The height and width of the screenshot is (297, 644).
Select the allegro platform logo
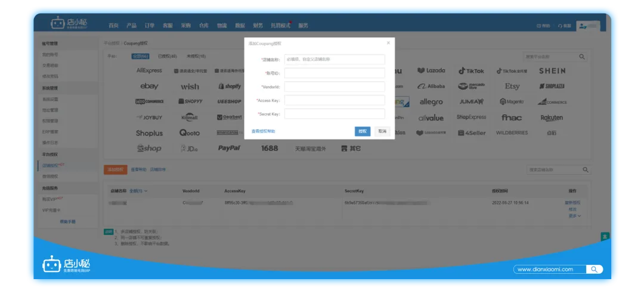click(x=431, y=102)
